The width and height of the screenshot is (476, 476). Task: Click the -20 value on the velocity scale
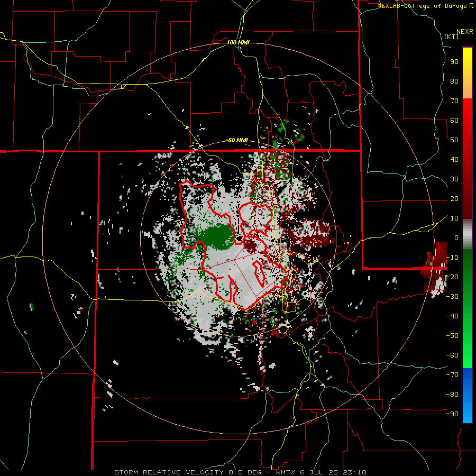point(452,277)
